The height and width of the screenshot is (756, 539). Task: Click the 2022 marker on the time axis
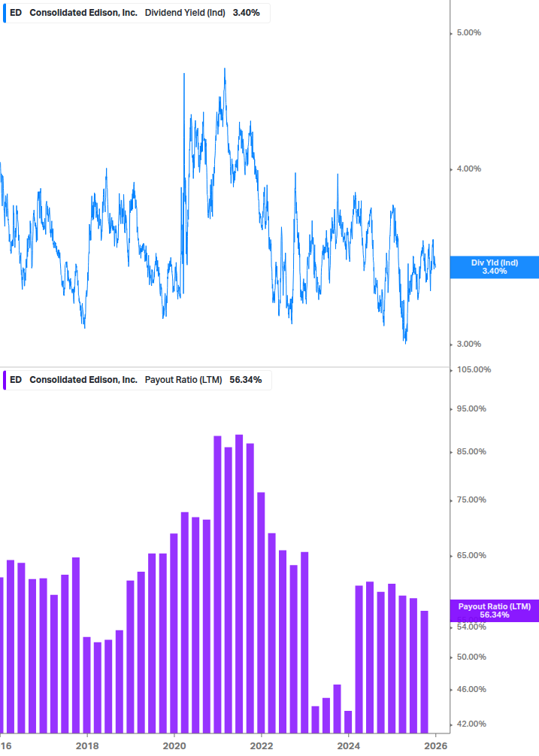tap(262, 746)
